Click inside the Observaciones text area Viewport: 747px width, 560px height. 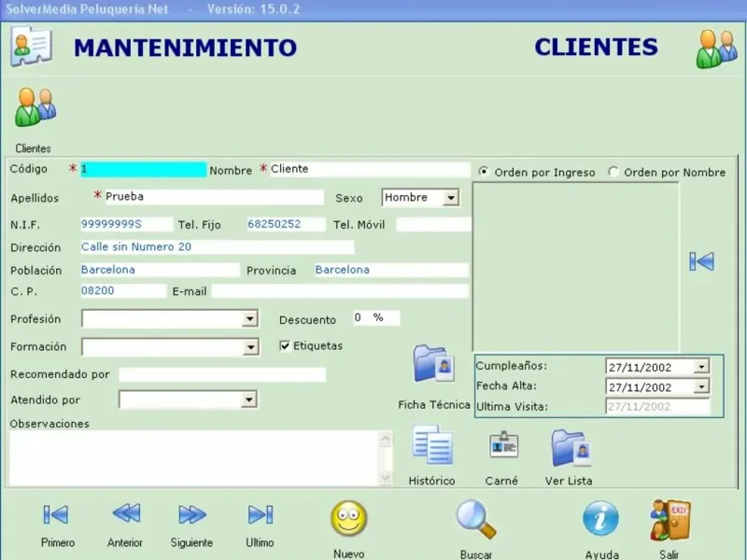click(x=194, y=458)
